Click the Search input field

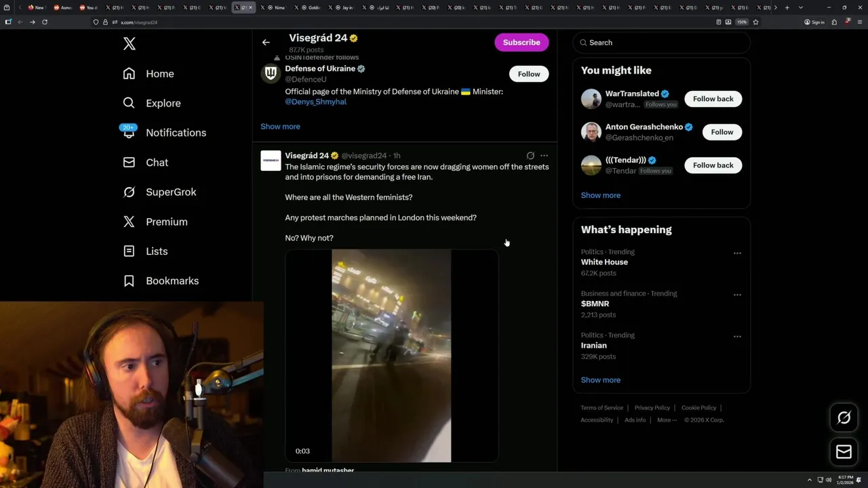pos(661,43)
